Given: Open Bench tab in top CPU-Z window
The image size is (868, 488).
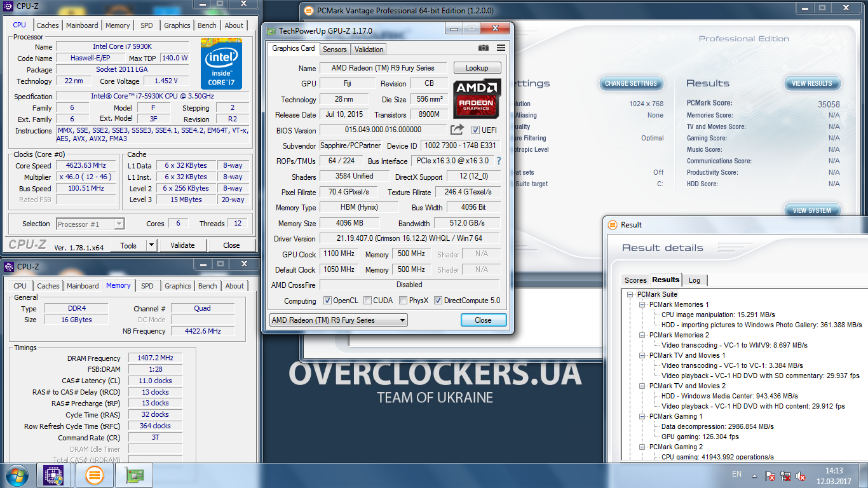Looking at the screenshot, I should click(x=207, y=25).
